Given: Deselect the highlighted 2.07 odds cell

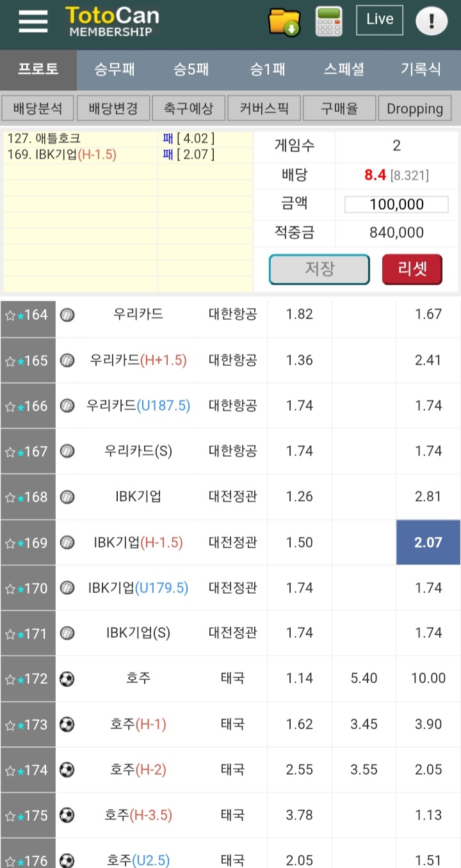Looking at the screenshot, I should point(428,542).
